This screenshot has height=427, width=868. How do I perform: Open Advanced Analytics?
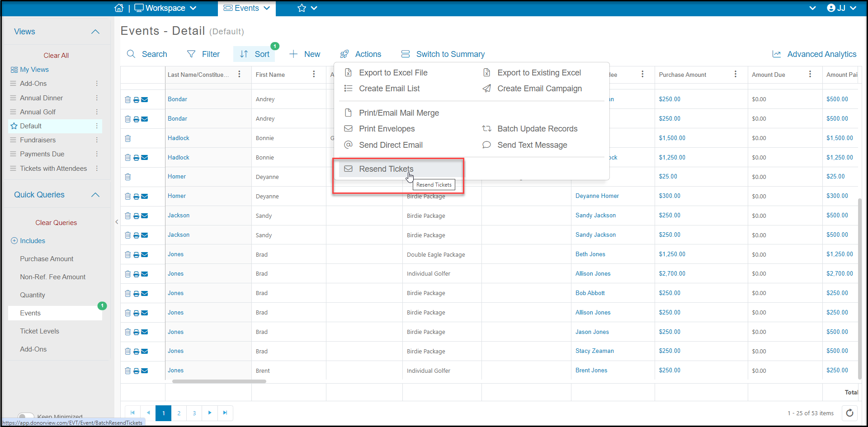pyautogui.click(x=814, y=54)
